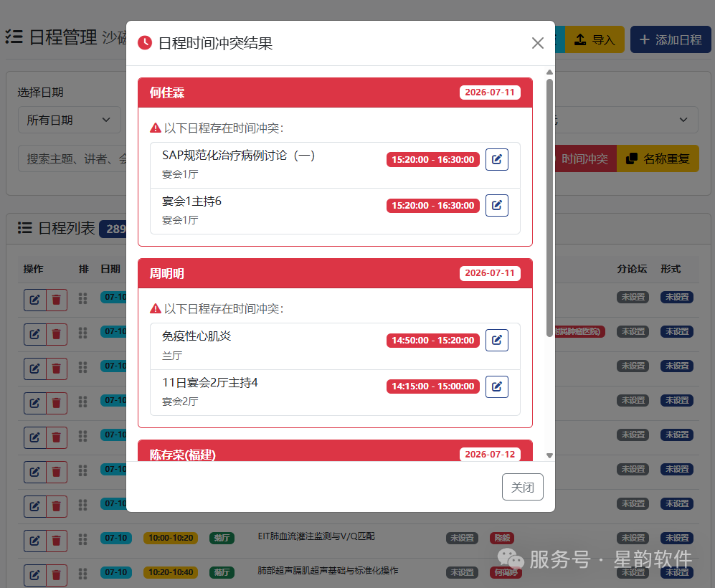The image size is (715, 588).
Task: Click topic EIT肺血流灌注监测与V/Q匹配
Action: (x=316, y=536)
